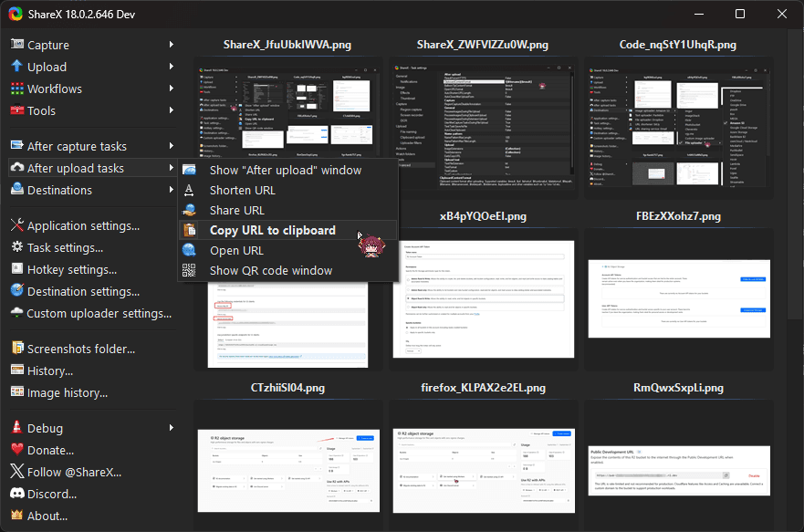Screen dimensions: 804x532
Task: Click the Capture camera icon in sidebar
Action: [x=16, y=45]
